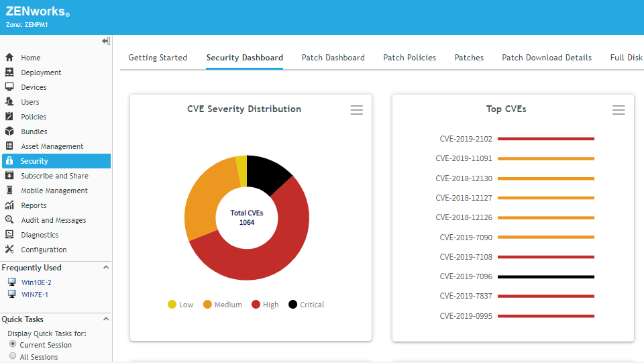Click the CVE-2018-12130 label
The height and width of the screenshot is (363, 644).
click(464, 178)
